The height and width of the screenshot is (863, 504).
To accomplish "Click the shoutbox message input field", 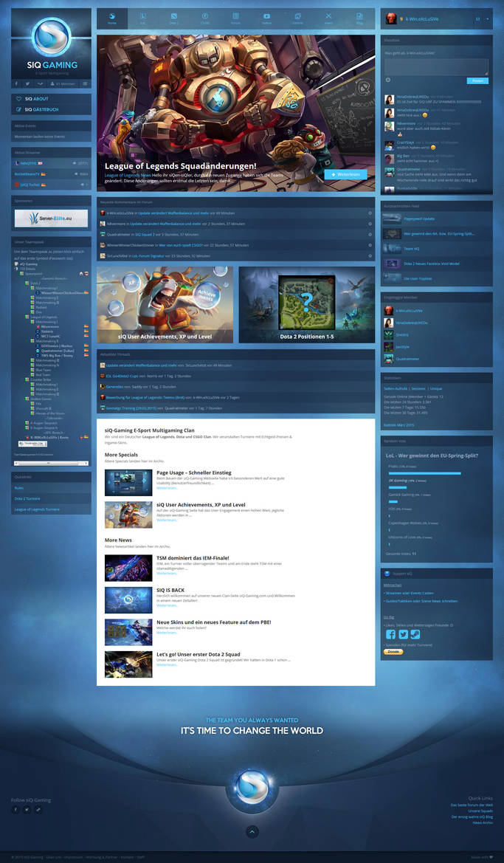I will [436, 66].
